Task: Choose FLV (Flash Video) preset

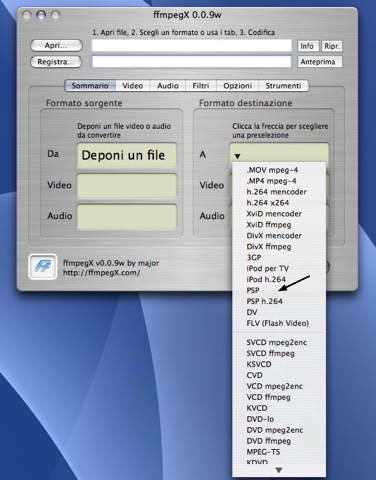Action: click(279, 323)
